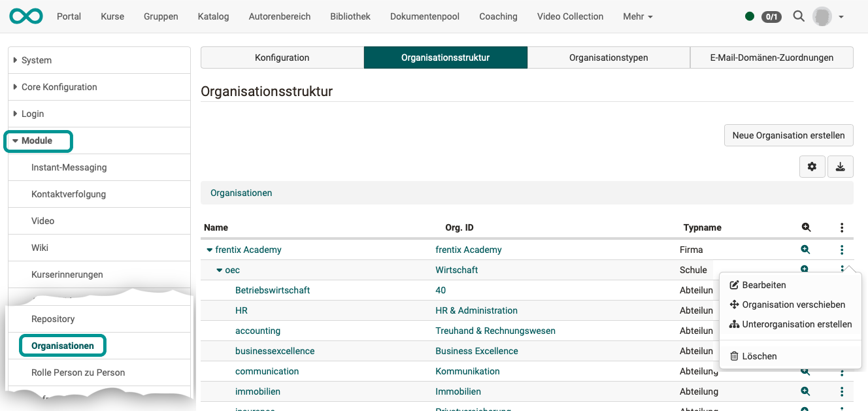Open the Mehr dropdown in the top bar
Image resolution: width=868 pixels, height=411 pixels.
click(x=637, y=16)
